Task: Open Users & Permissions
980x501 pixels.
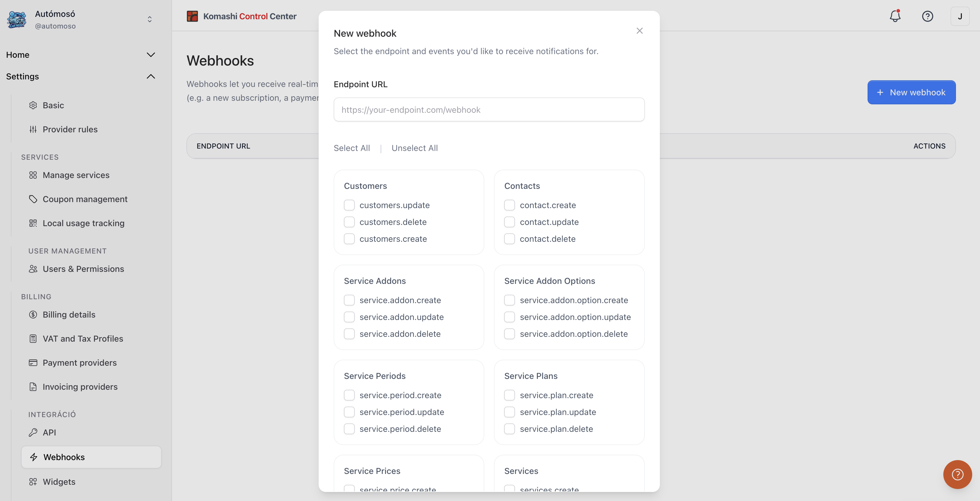Action: [x=83, y=269]
